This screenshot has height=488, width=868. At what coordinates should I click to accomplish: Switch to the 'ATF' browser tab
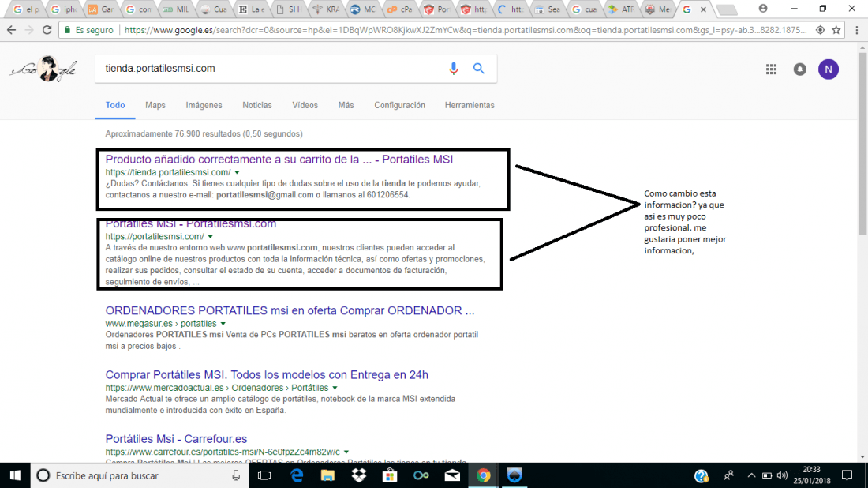(x=621, y=9)
